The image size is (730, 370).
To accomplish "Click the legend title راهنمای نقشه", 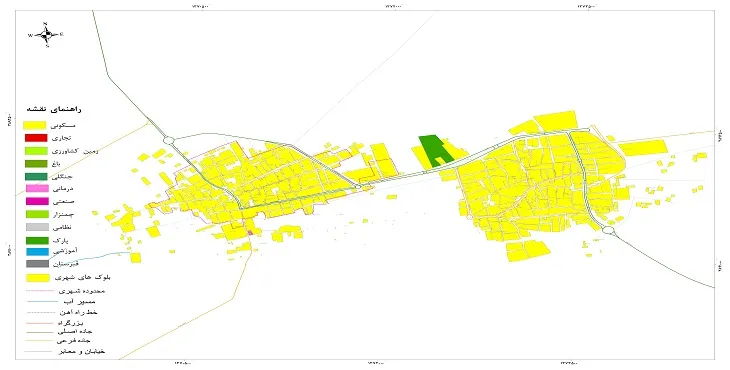I will click(x=54, y=109).
